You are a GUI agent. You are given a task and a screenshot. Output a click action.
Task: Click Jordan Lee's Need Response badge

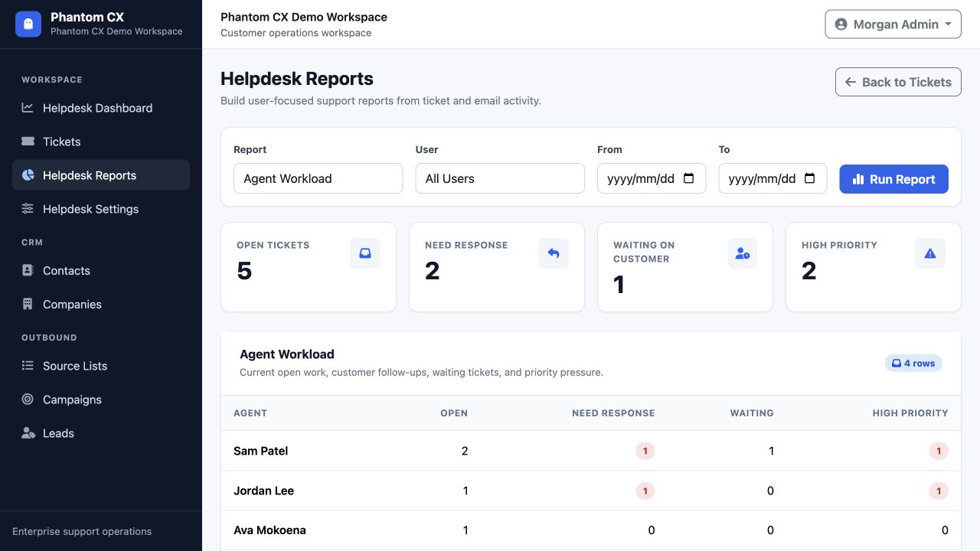(645, 491)
